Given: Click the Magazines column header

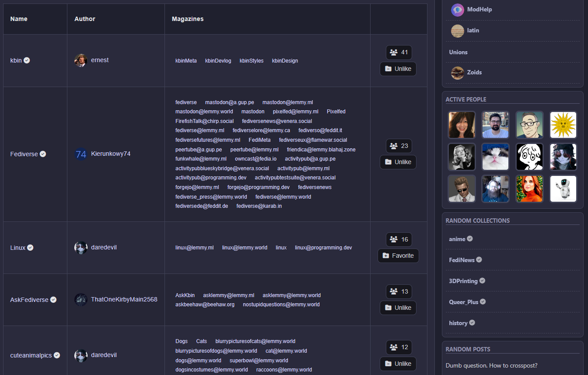Looking at the screenshot, I should (x=188, y=19).
